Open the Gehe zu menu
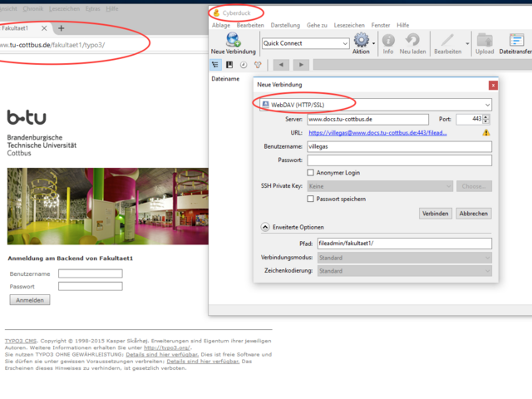The height and width of the screenshot is (399, 532). pyautogui.click(x=317, y=25)
